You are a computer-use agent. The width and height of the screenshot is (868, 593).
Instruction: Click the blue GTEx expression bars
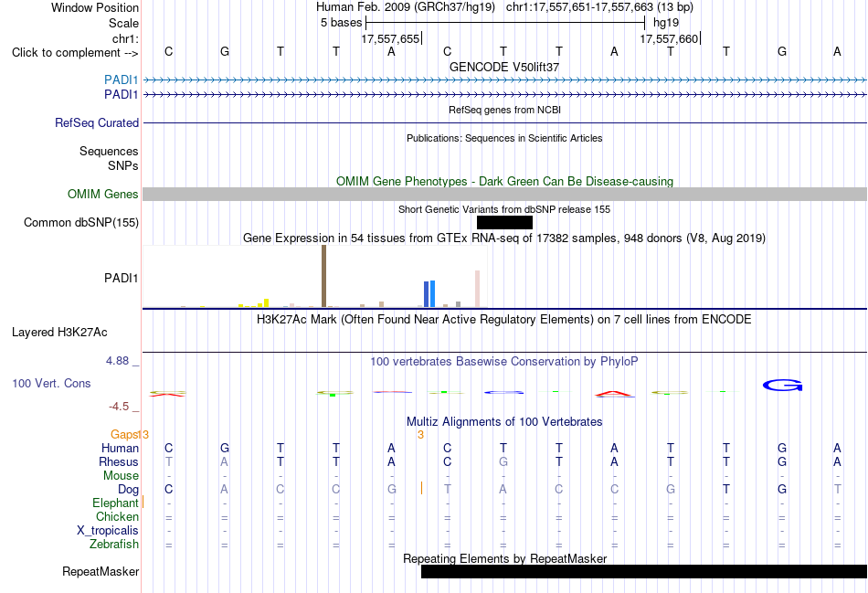coord(429,293)
